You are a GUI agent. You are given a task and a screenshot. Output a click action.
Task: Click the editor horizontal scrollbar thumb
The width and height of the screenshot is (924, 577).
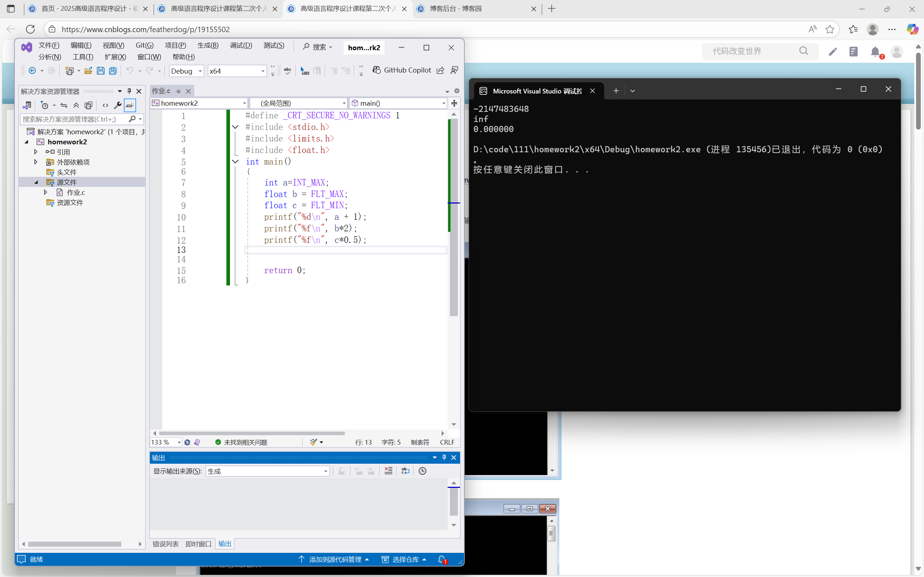tap(252, 433)
